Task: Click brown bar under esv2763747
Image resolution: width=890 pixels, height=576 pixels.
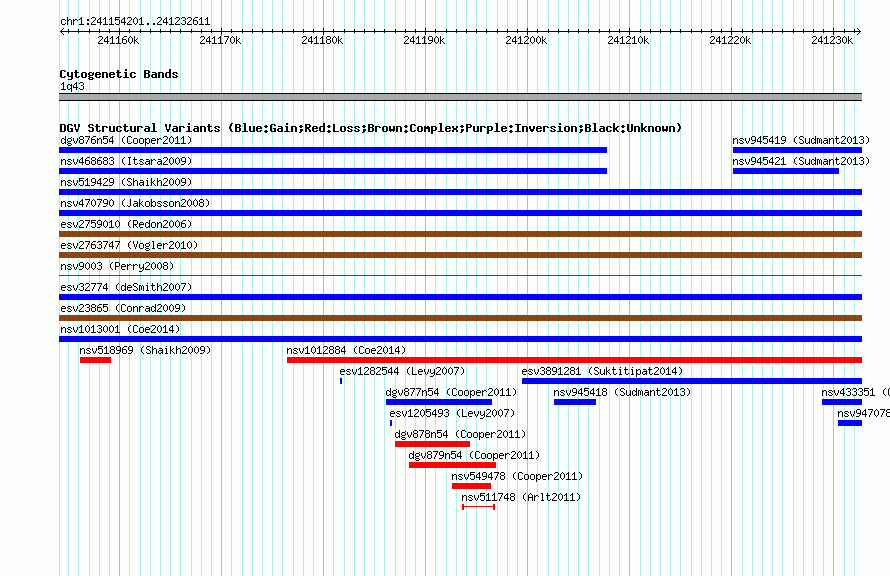Action: point(460,255)
